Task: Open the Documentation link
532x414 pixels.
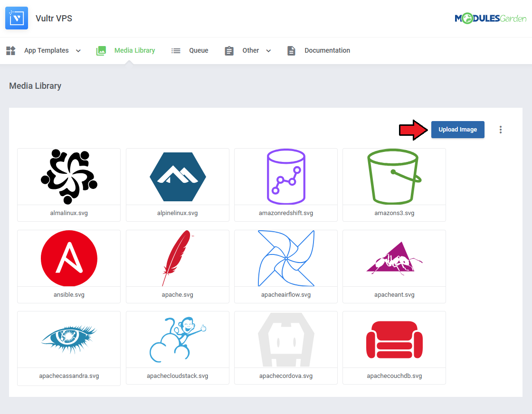Action: pos(327,50)
